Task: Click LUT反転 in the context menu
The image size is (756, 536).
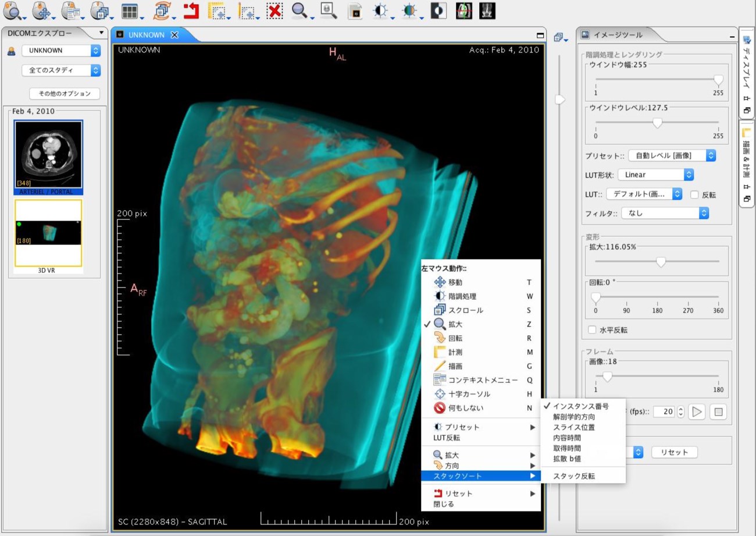Action: pyautogui.click(x=481, y=438)
